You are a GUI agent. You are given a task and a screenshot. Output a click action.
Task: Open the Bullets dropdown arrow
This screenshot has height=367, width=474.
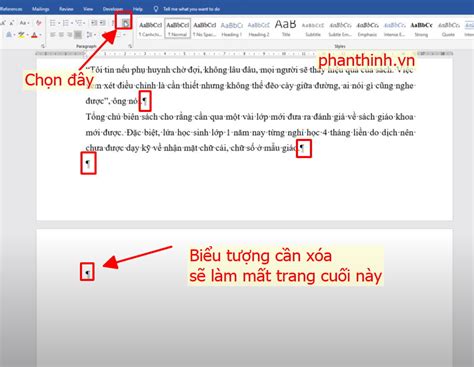pyautogui.click(x=59, y=23)
